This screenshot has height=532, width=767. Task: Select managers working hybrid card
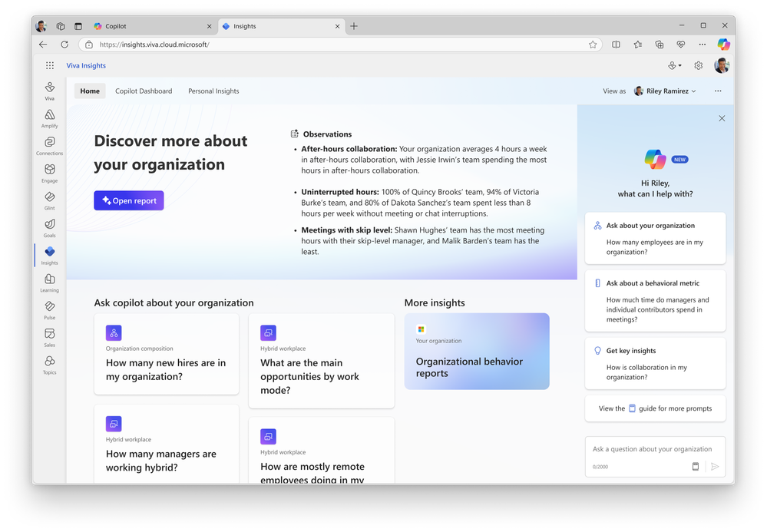pyautogui.click(x=167, y=444)
